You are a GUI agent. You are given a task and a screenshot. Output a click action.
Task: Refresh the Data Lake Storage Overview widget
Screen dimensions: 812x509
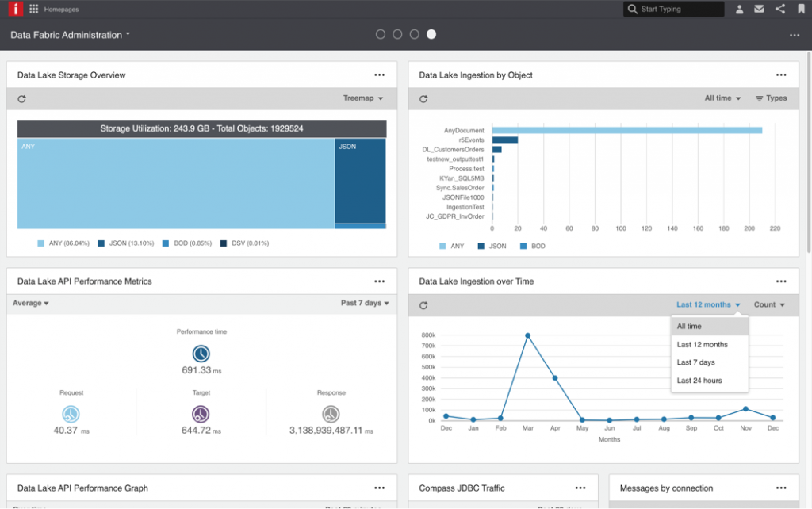coord(22,99)
